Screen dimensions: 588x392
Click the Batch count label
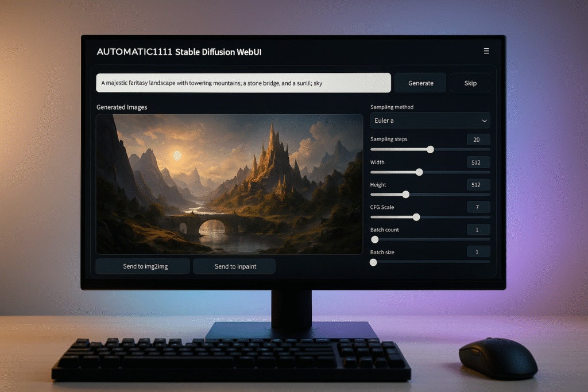(384, 230)
